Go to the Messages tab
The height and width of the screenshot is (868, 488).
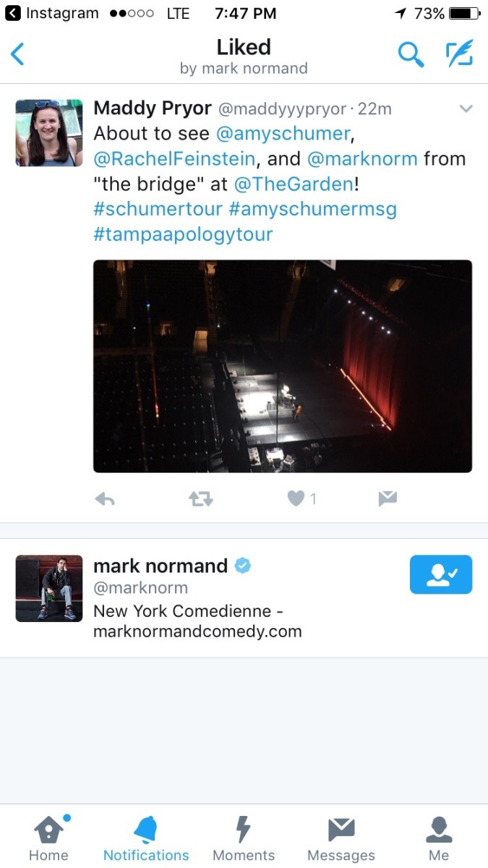tap(341, 838)
